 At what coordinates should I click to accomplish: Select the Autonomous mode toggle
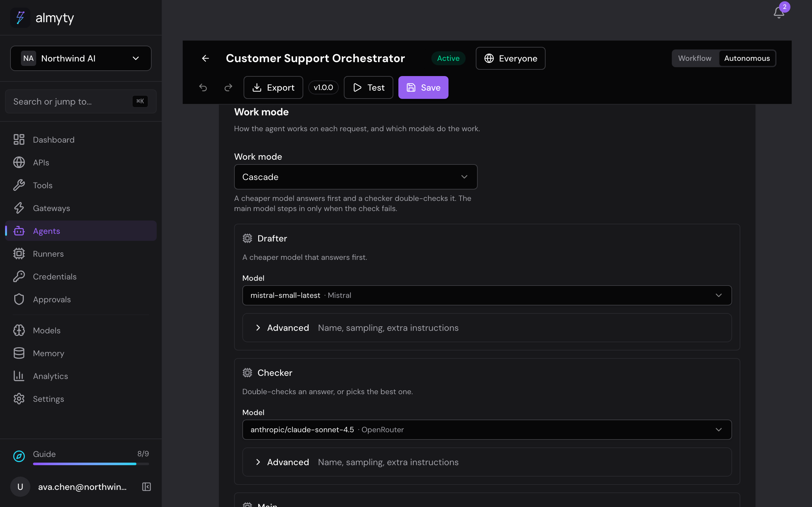[x=747, y=58]
